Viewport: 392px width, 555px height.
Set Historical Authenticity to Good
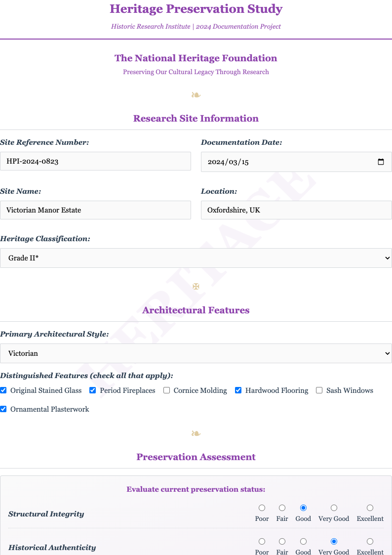click(303, 541)
